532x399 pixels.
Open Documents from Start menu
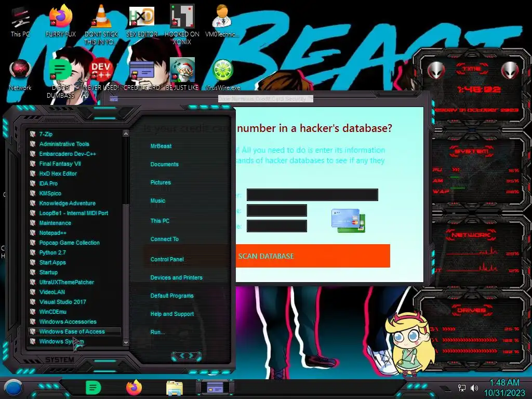pyautogui.click(x=164, y=164)
